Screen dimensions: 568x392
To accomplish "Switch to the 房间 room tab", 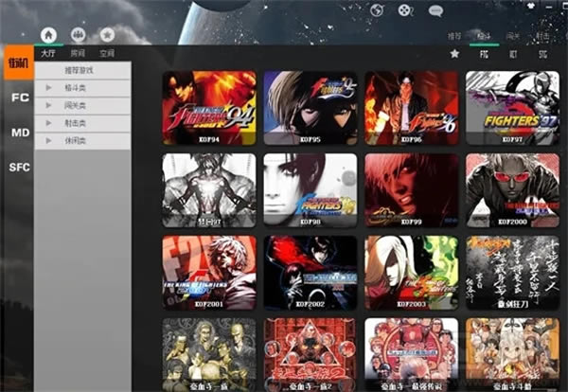I will [78, 54].
